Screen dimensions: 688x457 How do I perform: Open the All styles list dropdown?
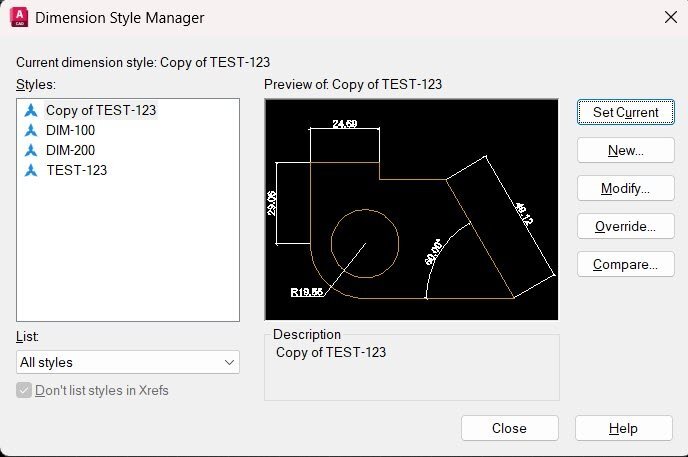[128, 362]
